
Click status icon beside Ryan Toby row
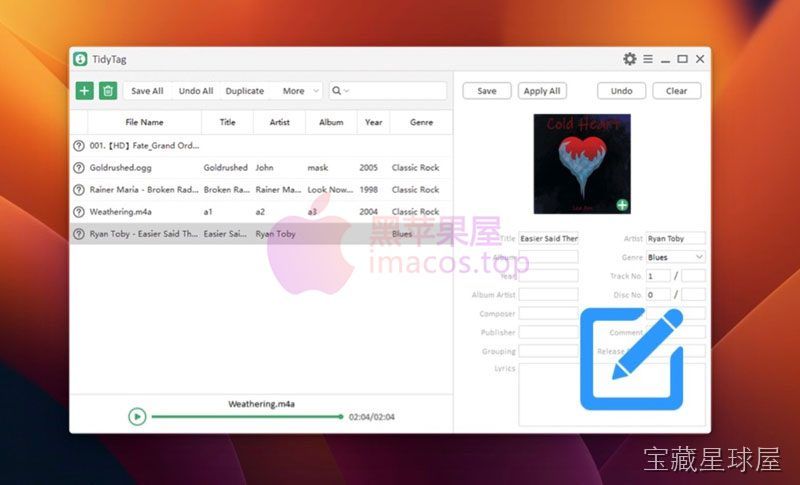[x=79, y=234]
